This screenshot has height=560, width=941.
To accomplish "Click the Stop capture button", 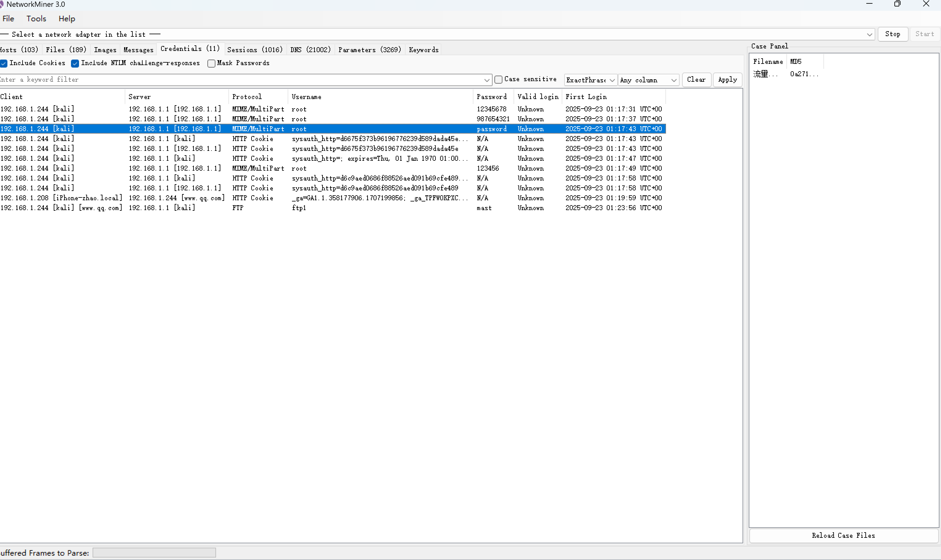I will pyautogui.click(x=892, y=34).
